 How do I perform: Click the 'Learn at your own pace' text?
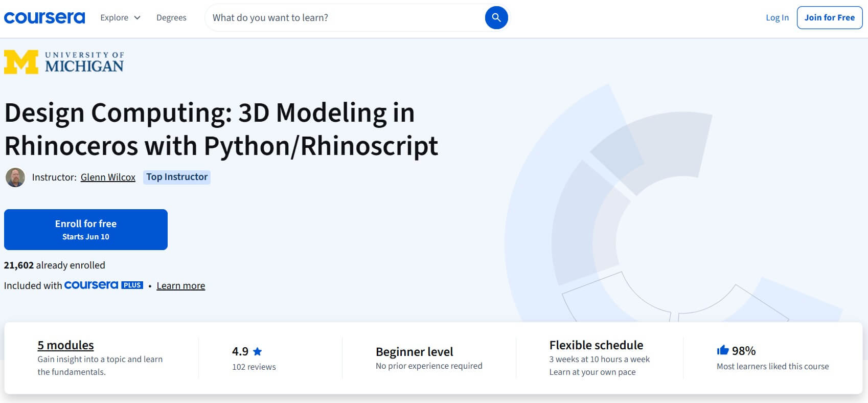click(592, 372)
